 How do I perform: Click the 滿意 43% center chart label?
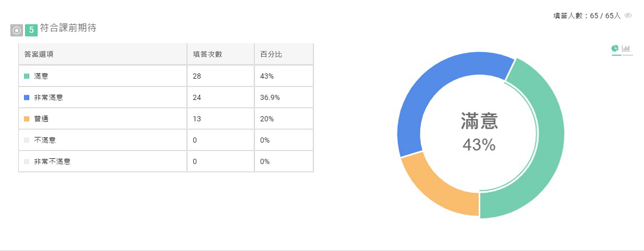coord(479,132)
